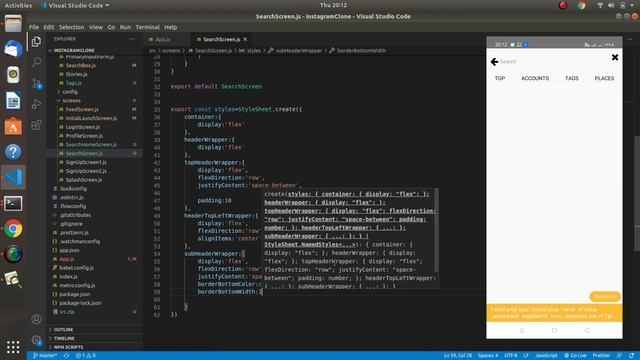Screen dimensions: 640x360
Task: Click the synchronize changes status icon
Action: point(66,356)
